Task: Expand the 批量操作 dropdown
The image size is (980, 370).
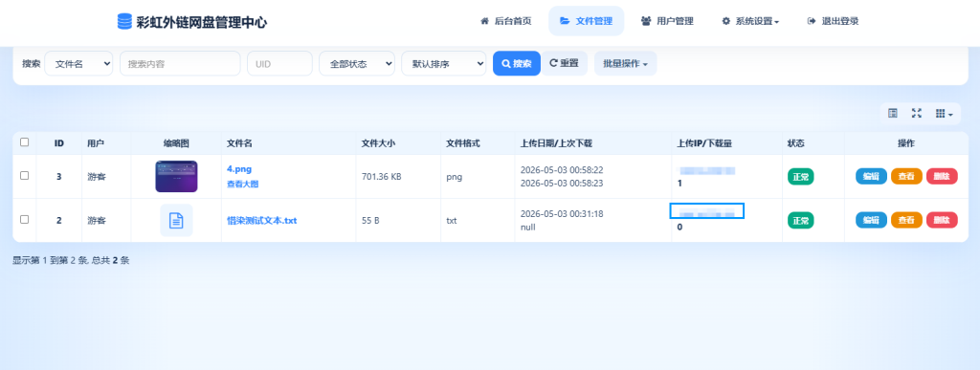Action: point(625,64)
